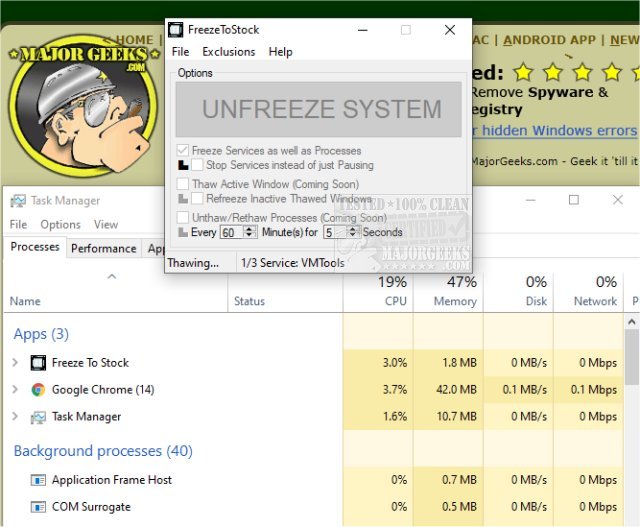Click the COM Surrogate process icon
The image size is (640, 527).
click(38, 507)
